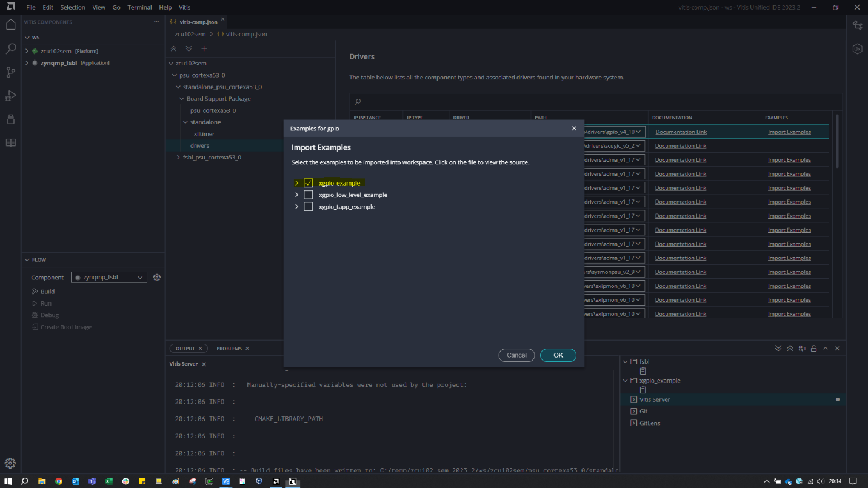The height and width of the screenshot is (488, 868).
Task: Click the Drivers table search field
Action: (x=594, y=102)
